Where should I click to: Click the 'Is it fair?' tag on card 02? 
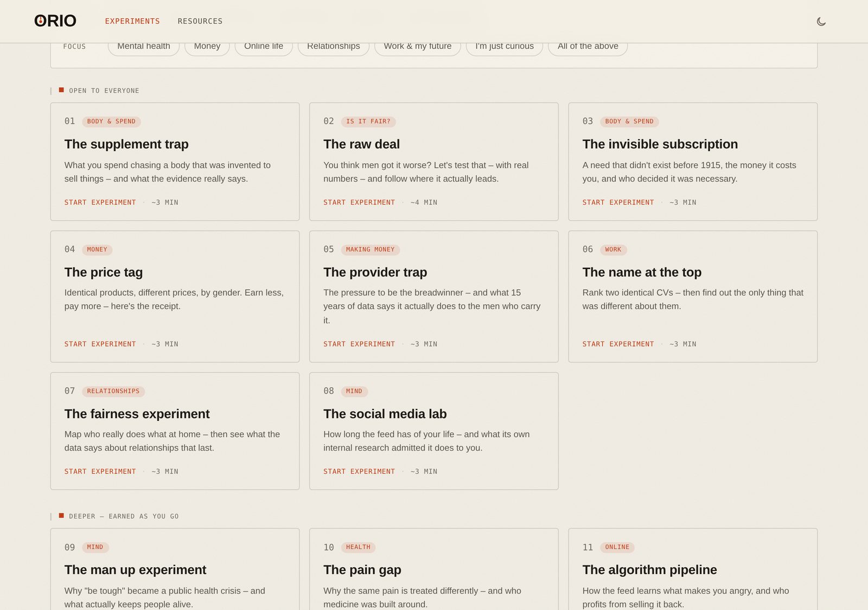click(368, 121)
